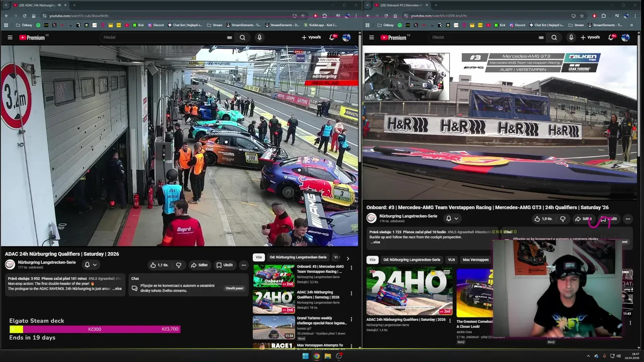Open Onboard #3 Mercedes-AMG recommended video thumbnail
Viewport: 644px width, 362px height.
coord(274,276)
